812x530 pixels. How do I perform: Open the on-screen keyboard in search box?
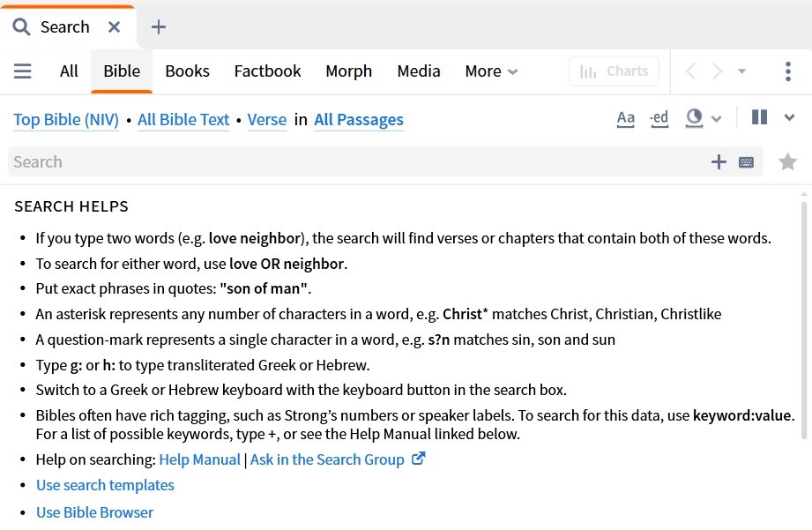click(746, 162)
